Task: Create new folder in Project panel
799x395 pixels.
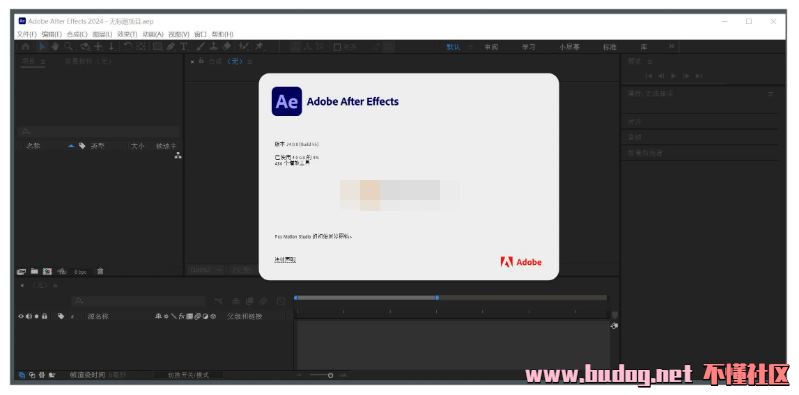Action: pyautogui.click(x=34, y=272)
